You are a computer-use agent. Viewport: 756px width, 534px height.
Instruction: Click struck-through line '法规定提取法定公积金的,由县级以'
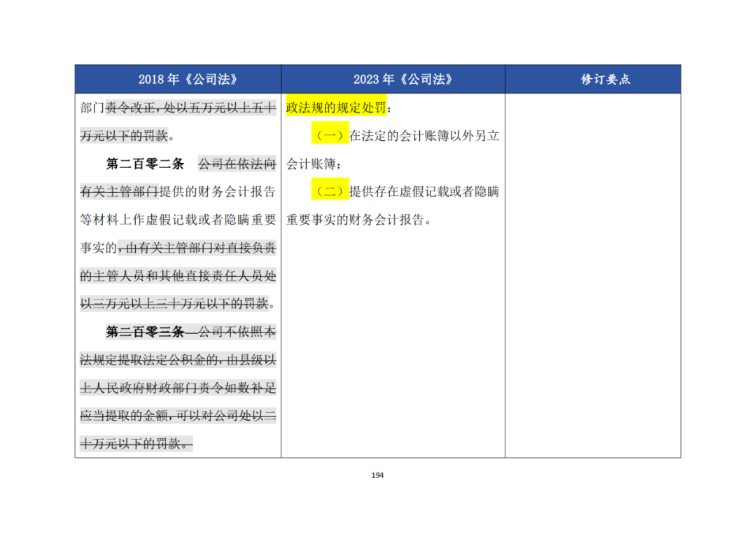pyautogui.click(x=178, y=360)
